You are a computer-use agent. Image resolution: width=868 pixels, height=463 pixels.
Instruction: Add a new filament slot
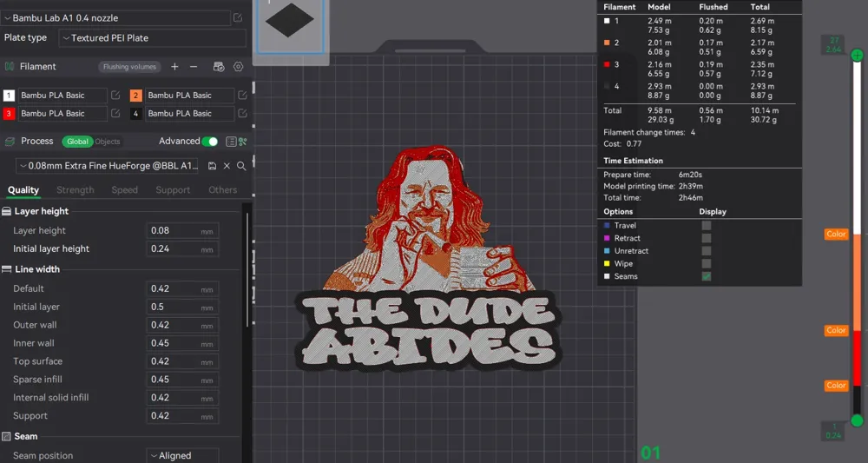[174, 67]
